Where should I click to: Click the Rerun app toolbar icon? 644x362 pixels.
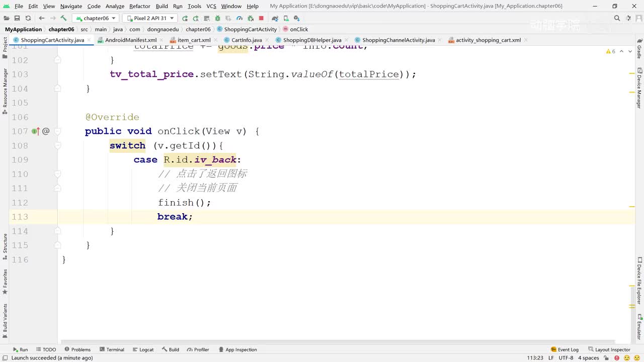click(185, 18)
